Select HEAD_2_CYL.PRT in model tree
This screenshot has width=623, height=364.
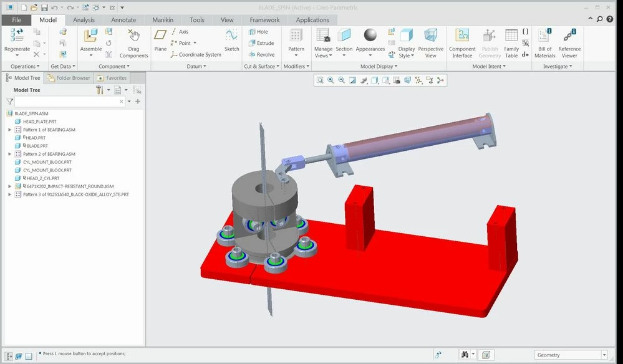pyautogui.click(x=42, y=178)
